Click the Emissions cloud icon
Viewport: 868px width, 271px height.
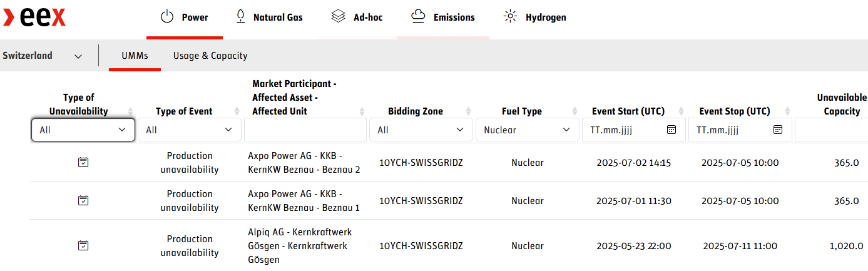pyautogui.click(x=419, y=17)
